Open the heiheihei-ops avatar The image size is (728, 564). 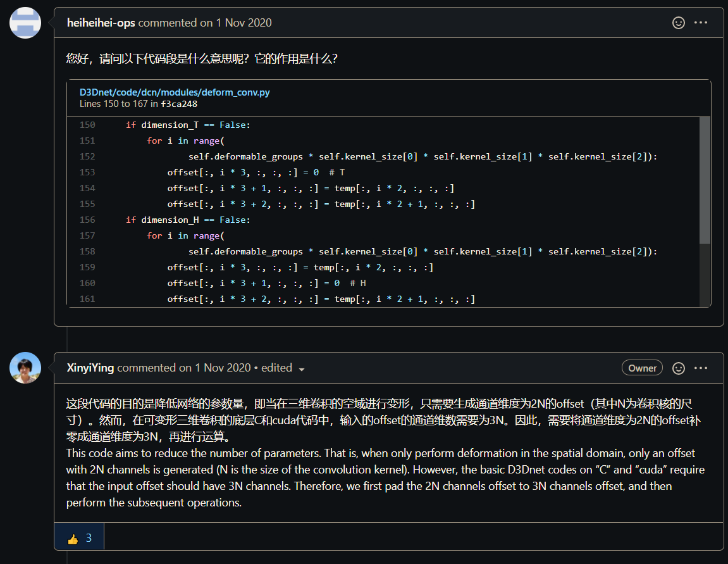pyautogui.click(x=25, y=23)
